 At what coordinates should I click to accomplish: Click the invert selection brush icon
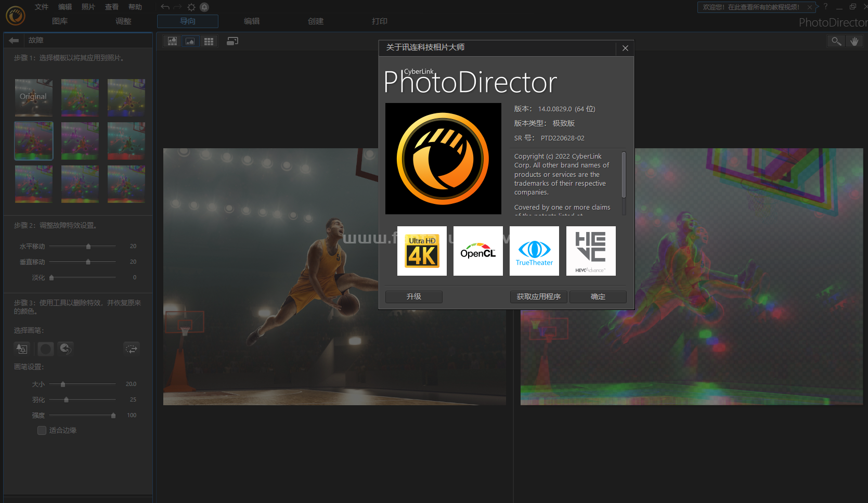[132, 349]
